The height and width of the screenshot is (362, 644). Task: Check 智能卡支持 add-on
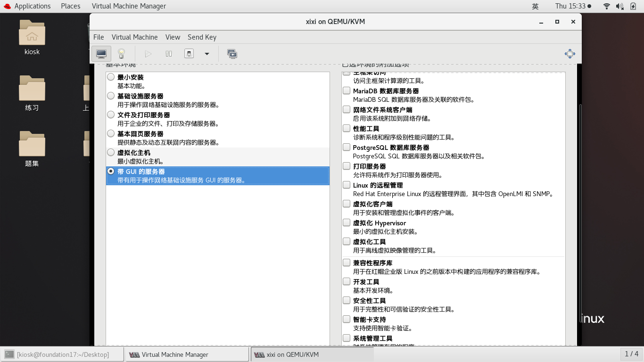pyautogui.click(x=347, y=319)
